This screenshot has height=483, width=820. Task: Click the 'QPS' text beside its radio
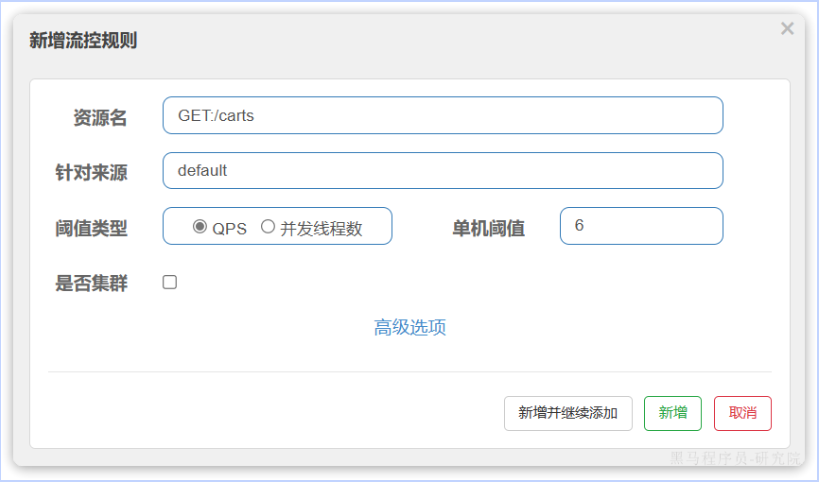(x=229, y=228)
